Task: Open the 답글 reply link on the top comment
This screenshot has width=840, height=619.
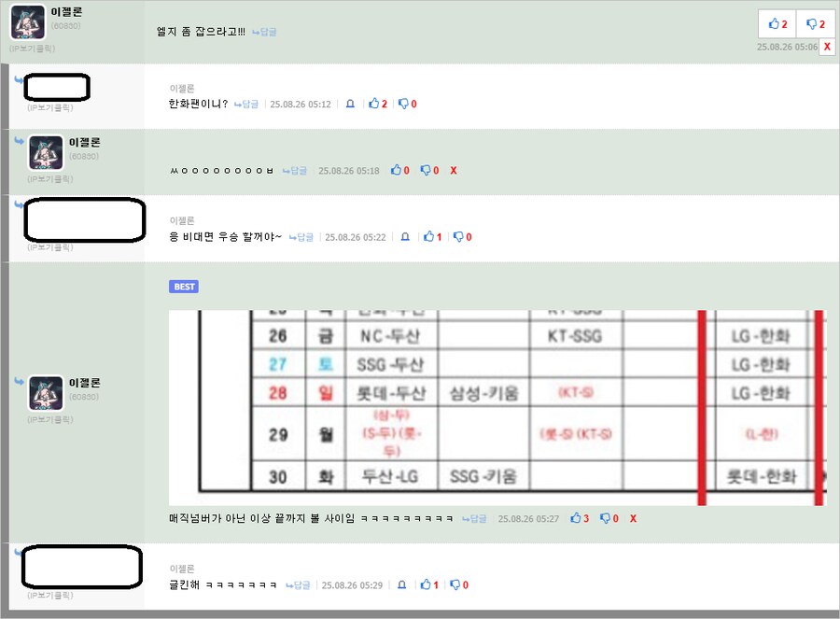Action: (263, 31)
